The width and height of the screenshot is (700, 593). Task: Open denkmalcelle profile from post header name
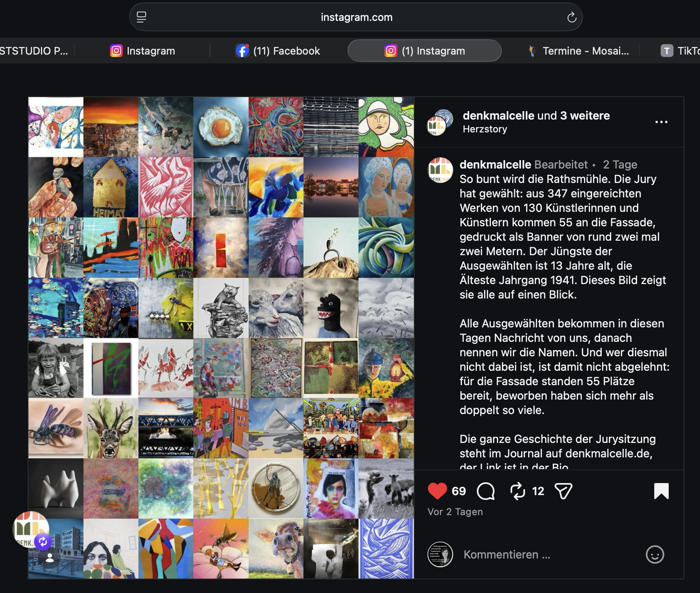coord(499,116)
